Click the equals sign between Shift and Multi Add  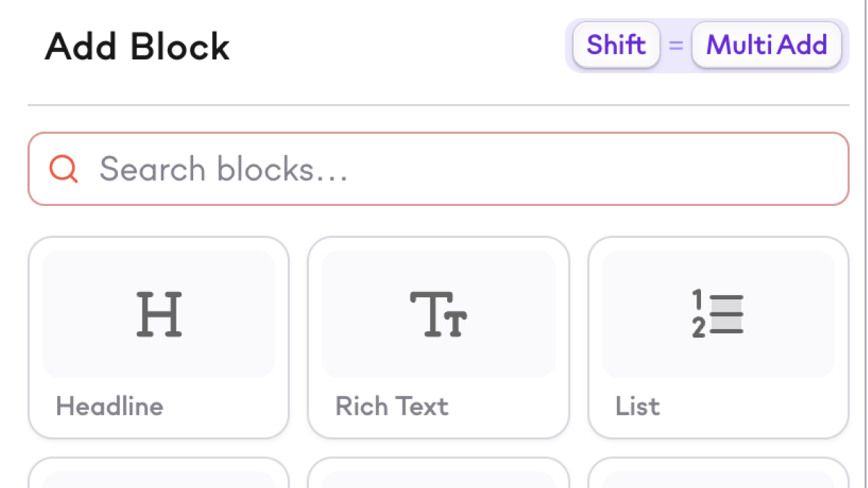(676, 46)
